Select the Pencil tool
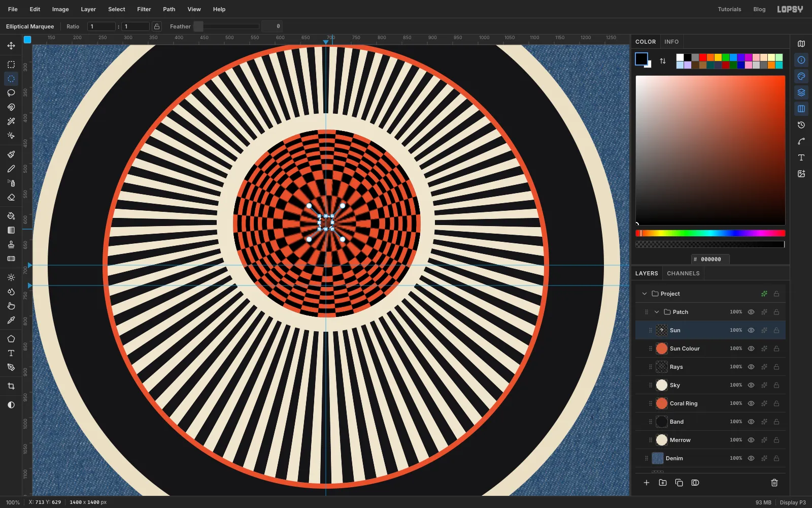 tap(11, 169)
